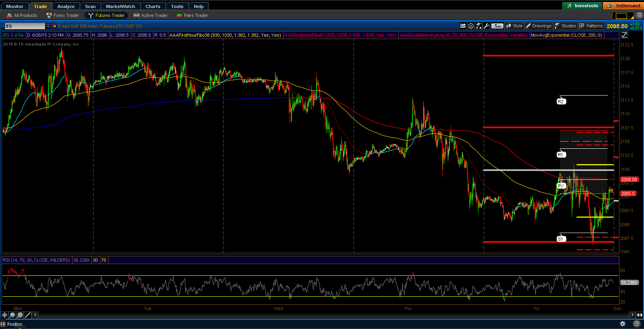Go to the Scan tab
This screenshot has width=644, height=329.
(x=90, y=6)
